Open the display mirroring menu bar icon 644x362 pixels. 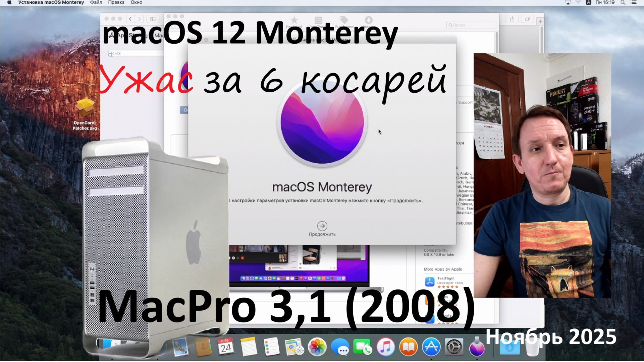coord(568,2)
